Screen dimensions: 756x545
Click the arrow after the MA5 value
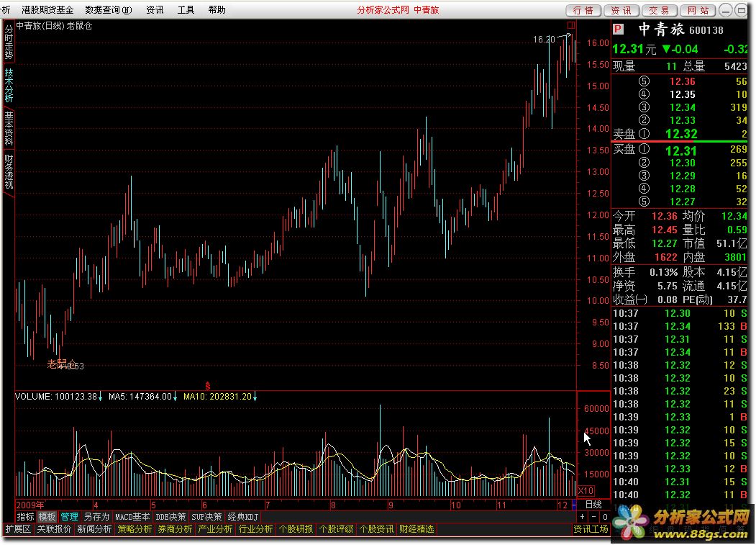pyautogui.click(x=175, y=397)
